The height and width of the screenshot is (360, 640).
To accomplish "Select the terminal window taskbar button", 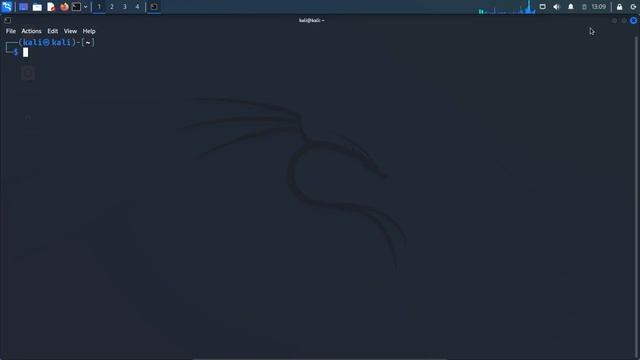I will (153, 7).
